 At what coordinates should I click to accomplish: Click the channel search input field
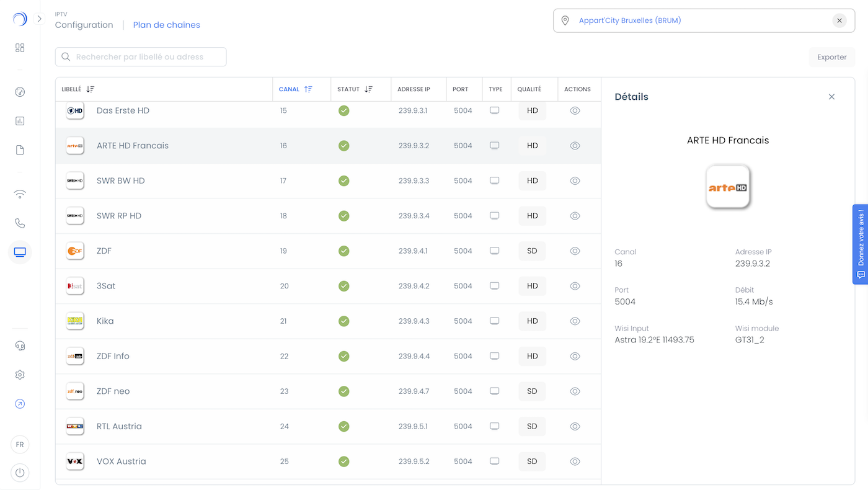pos(147,57)
